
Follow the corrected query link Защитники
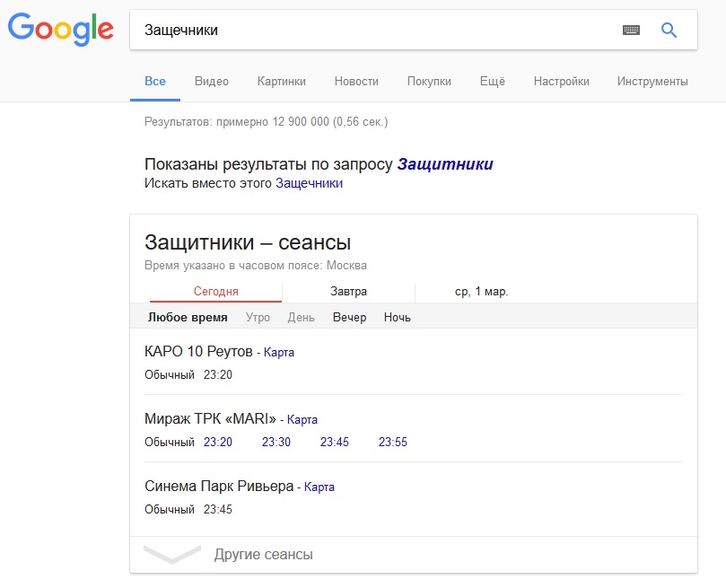tap(445, 165)
